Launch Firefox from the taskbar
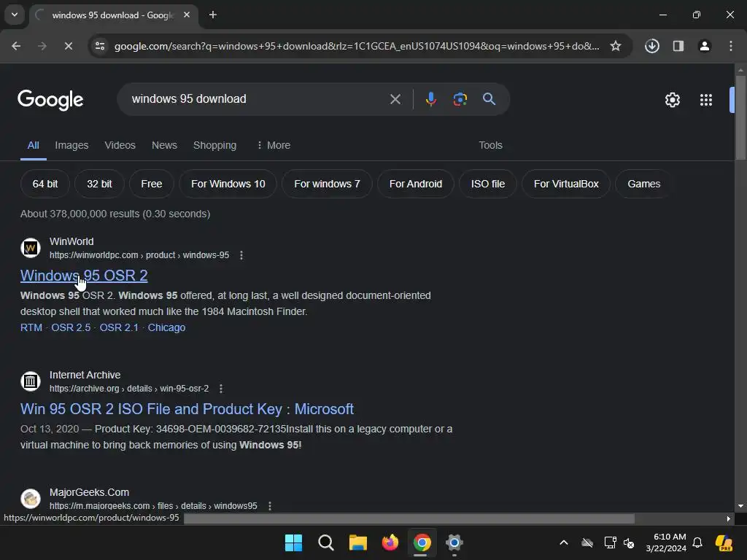This screenshot has width=747, height=560. tap(390, 542)
